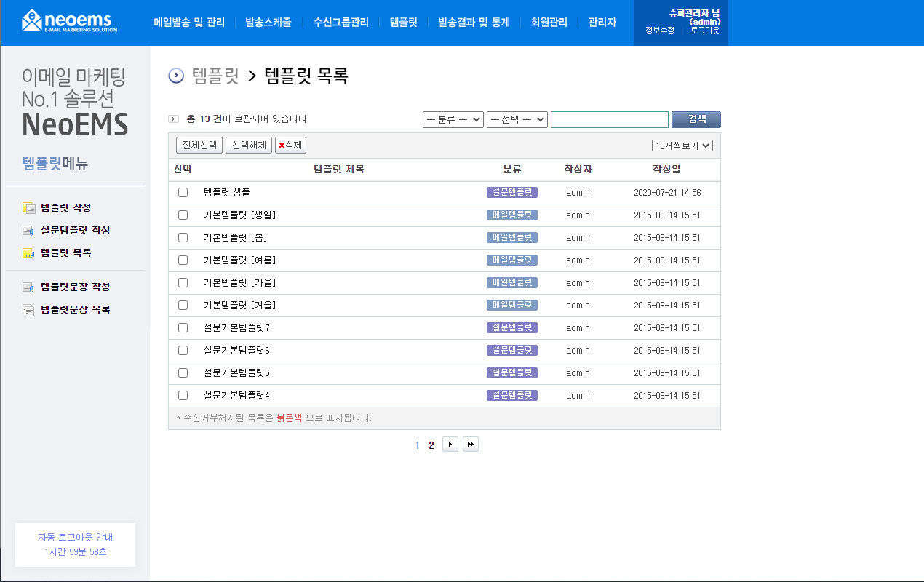Focus the search keyword text field

pyautogui.click(x=610, y=120)
